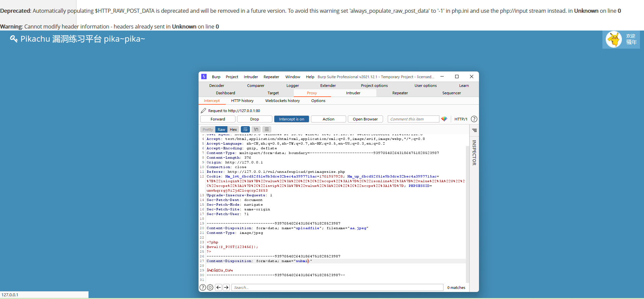Switch to the Target tab
644x299 pixels.
[x=273, y=93]
